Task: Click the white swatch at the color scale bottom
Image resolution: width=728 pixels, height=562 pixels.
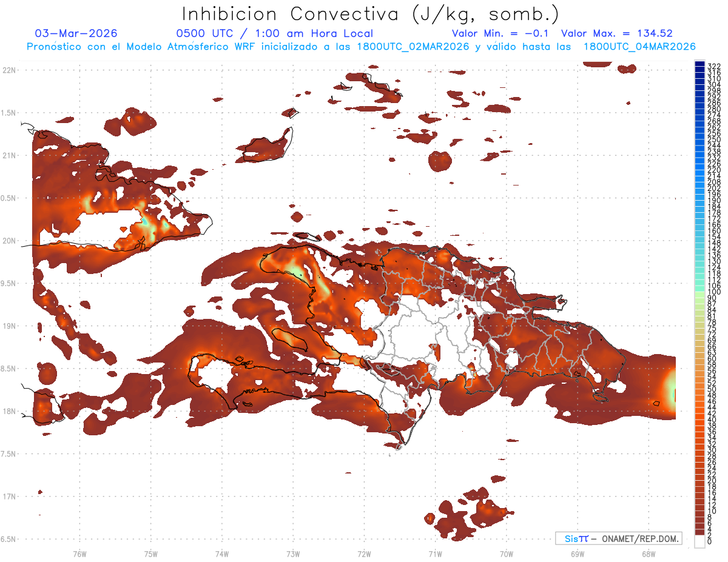Action: coord(699,541)
